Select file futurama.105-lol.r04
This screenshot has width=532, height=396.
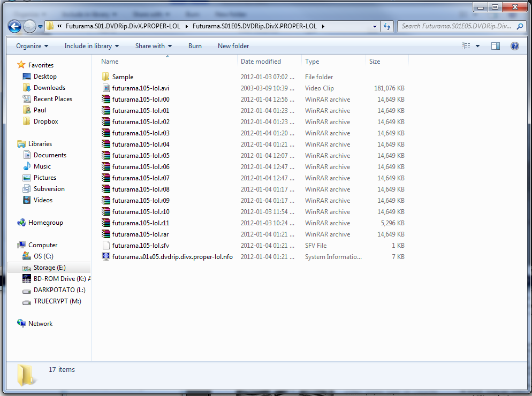141,144
